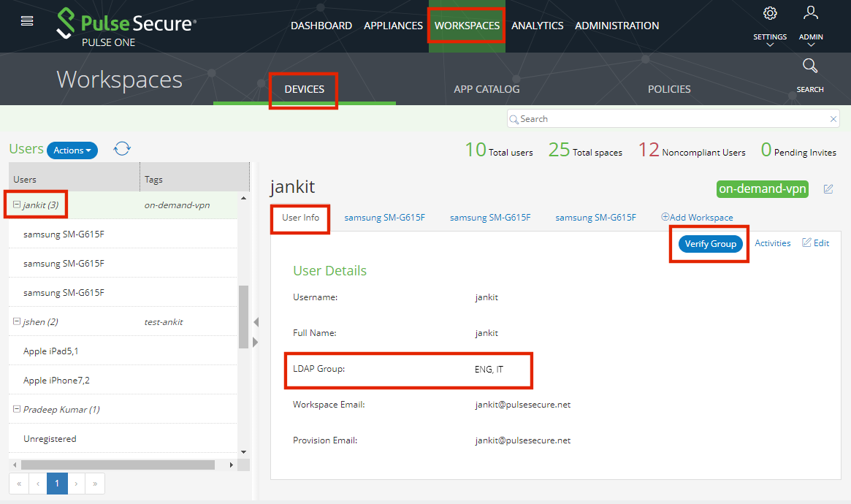
Task: Open the Dashboard menu
Action: click(x=321, y=26)
